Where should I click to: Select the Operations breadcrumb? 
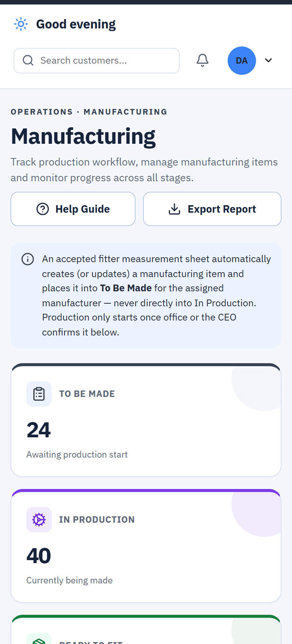[x=42, y=112]
